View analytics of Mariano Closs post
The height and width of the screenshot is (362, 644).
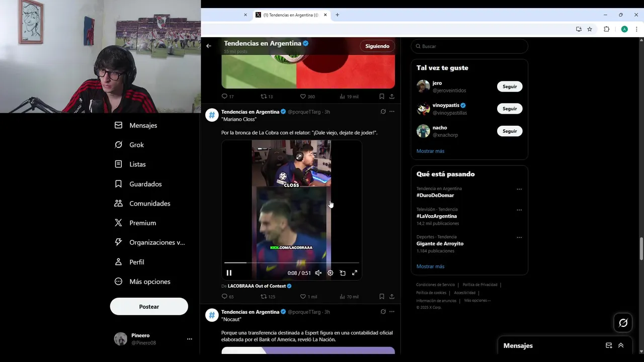click(x=349, y=297)
